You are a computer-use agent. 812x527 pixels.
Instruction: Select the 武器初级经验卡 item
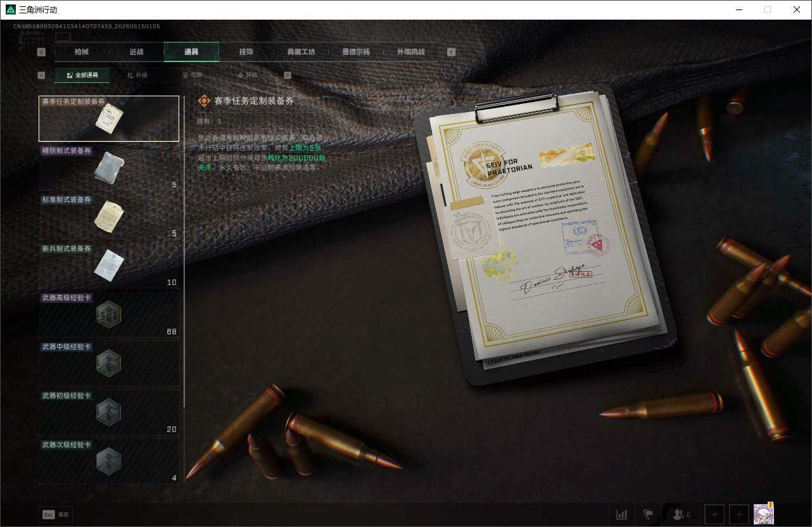pyautogui.click(x=109, y=412)
